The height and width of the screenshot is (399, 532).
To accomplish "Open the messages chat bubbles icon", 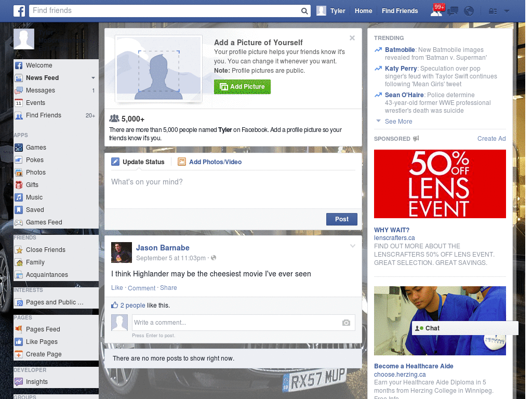I will pyautogui.click(x=453, y=11).
